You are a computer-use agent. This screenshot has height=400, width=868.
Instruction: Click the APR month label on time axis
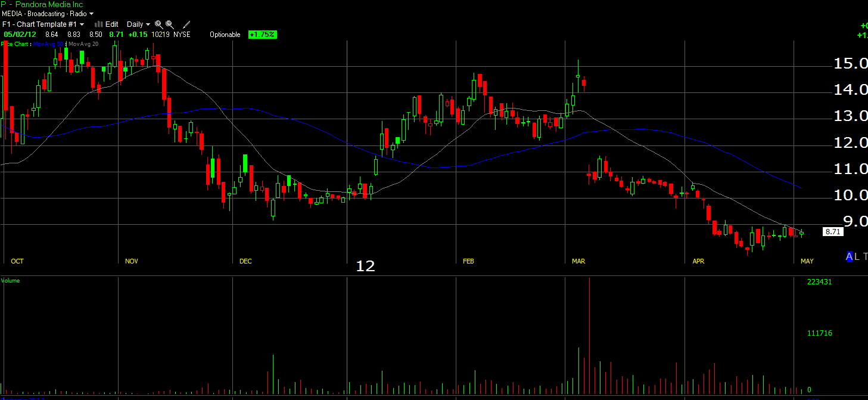pos(698,261)
